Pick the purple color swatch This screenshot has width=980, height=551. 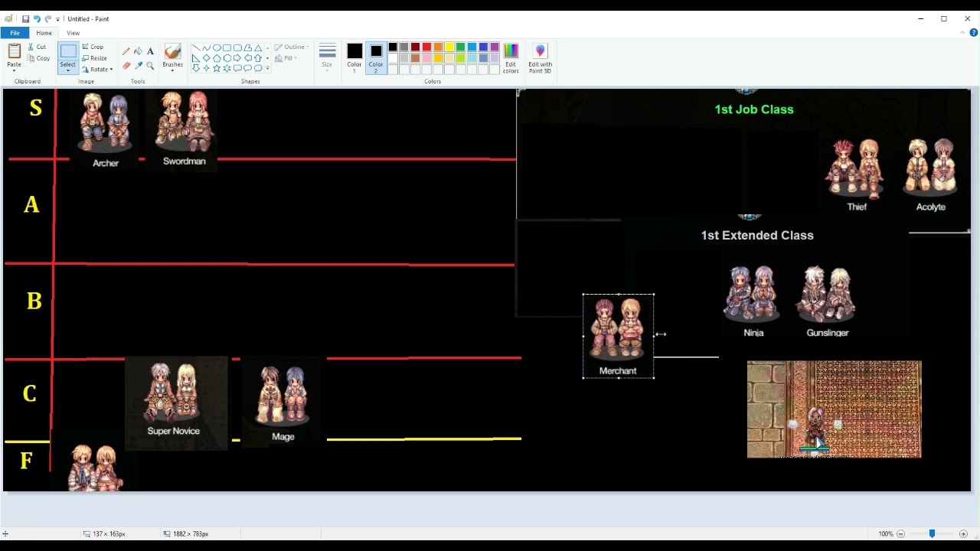[495, 47]
